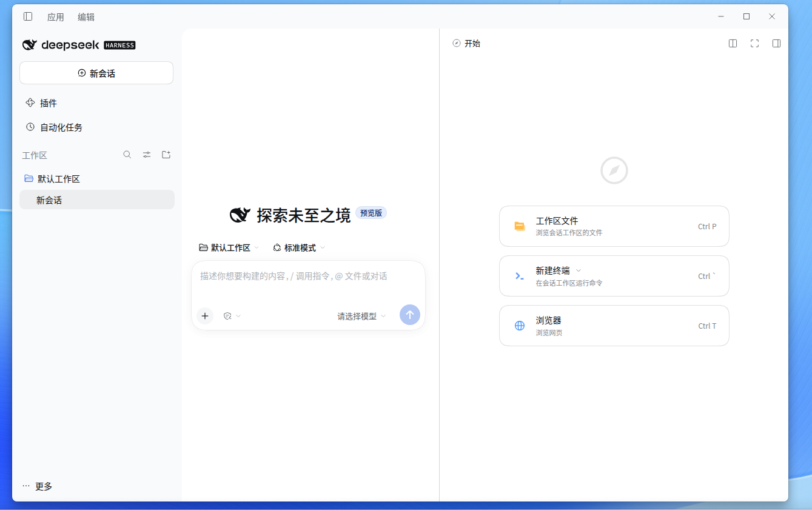Open the 默认工作区 workspace dropdown
The height and width of the screenshot is (510, 812).
tap(229, 247)
